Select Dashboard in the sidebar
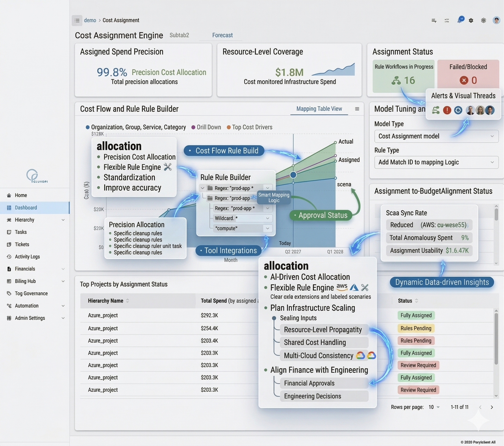This screenshot has width=504, height=446. (x=35, y=208)
